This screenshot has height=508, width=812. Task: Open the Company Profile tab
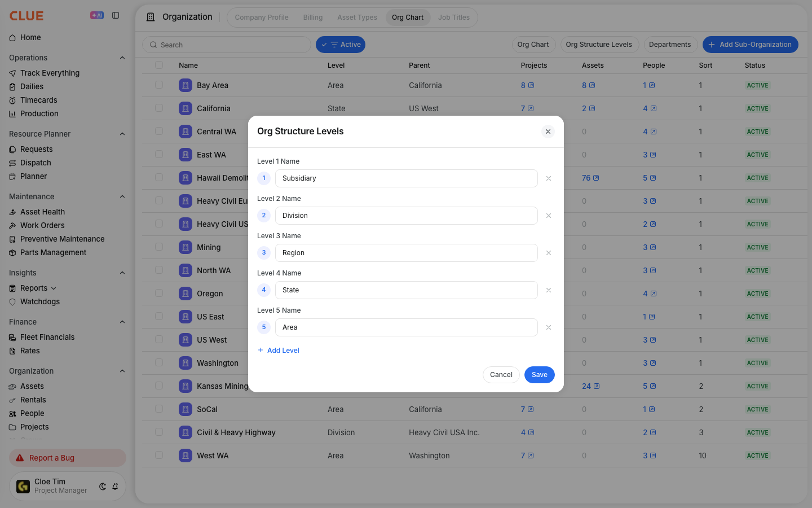click(262, 17)
